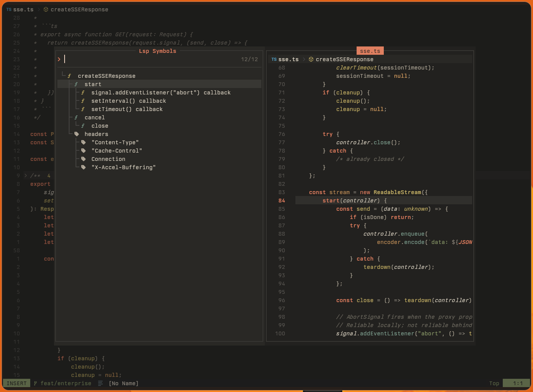Click const close on preview line 96
The height and width of the screenshot is (392, 533).
click(x=355, y=300)
